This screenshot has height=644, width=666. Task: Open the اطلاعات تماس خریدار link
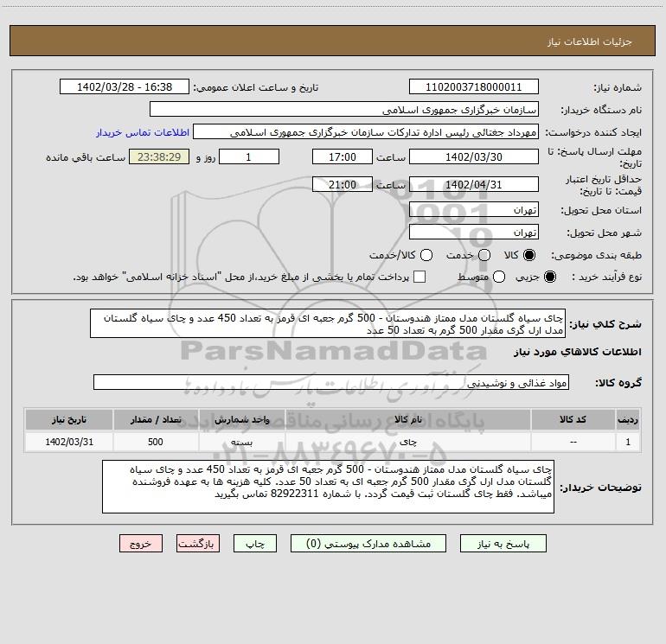143,132
